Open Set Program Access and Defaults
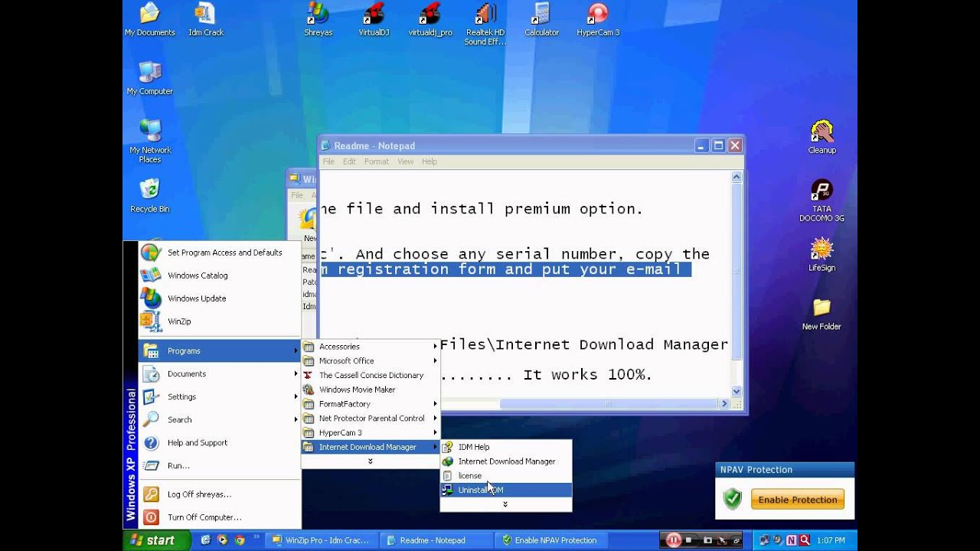The width and height of the screenshot is (980, 551). pos(219,253)
